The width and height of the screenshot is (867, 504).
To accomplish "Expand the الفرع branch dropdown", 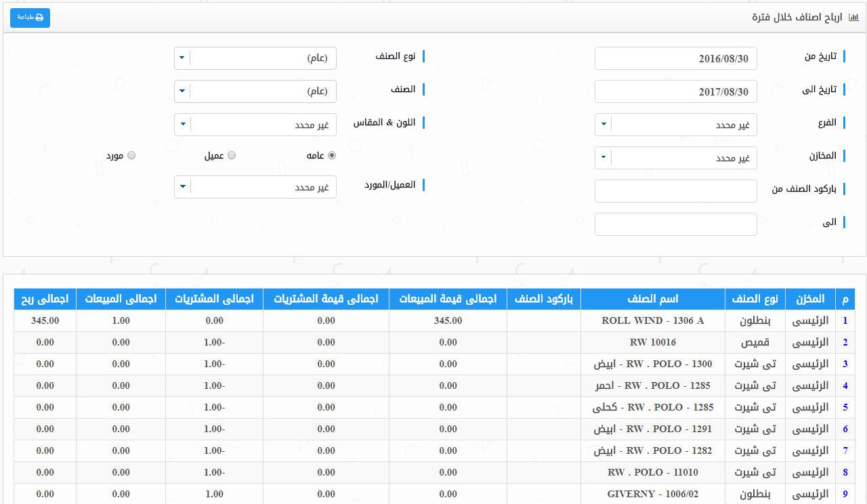I will pyautogui.click(x=675, y=125).
